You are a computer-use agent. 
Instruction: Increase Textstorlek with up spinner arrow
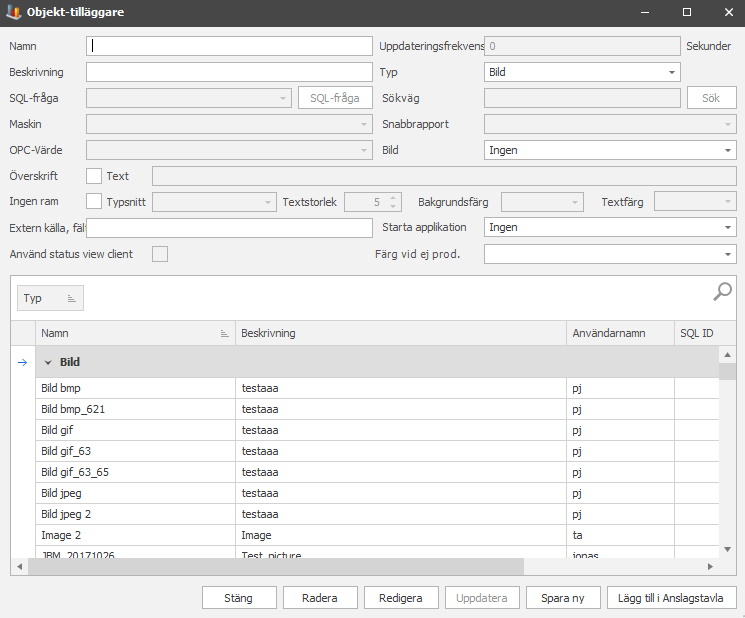(393, 198)
